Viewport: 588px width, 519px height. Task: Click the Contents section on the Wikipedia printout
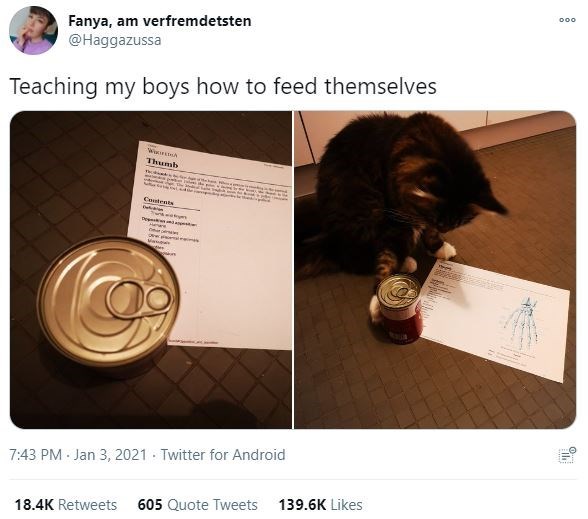(159, 202)
